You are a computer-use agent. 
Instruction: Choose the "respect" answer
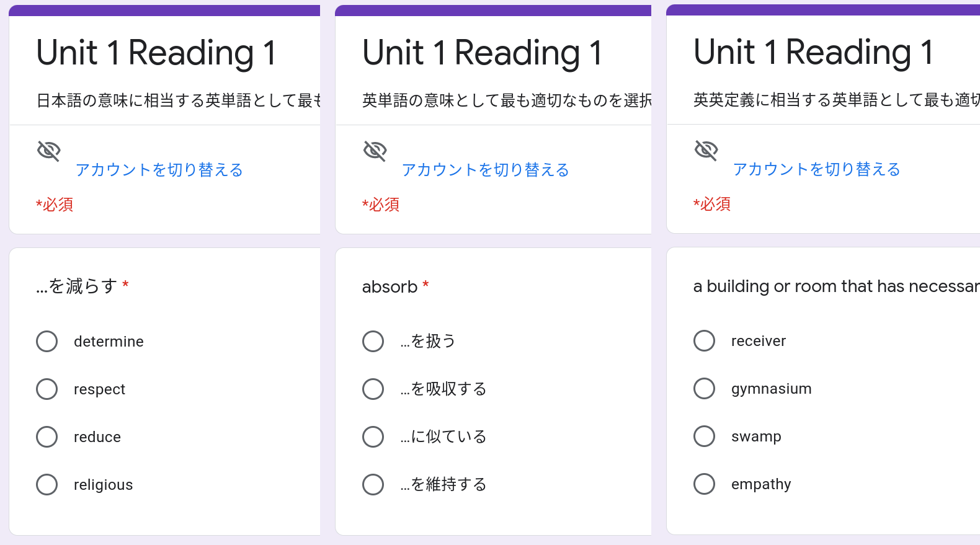tap(47, 389)
